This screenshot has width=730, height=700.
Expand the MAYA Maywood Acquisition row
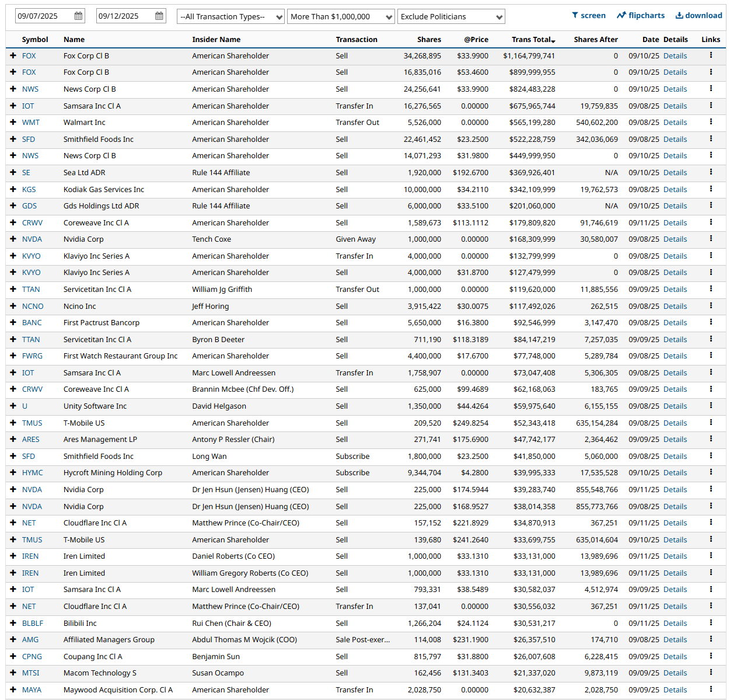13,689
